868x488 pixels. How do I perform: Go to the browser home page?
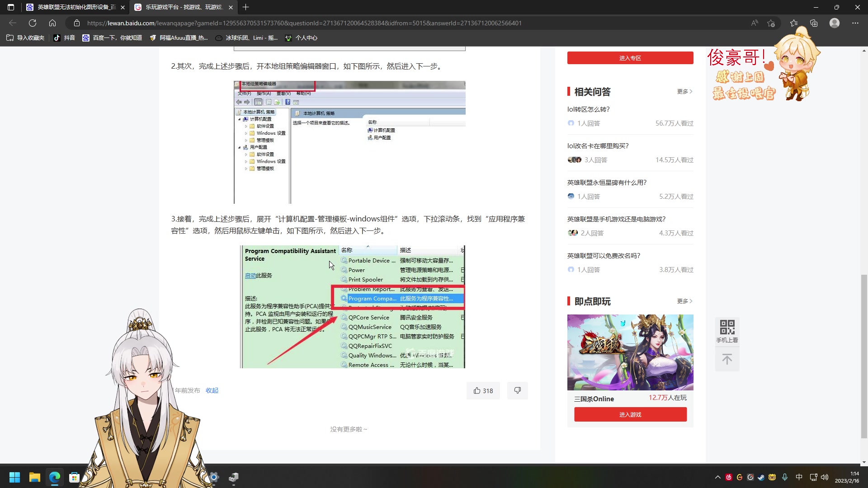pyautogui.click(x=52, y=23)
